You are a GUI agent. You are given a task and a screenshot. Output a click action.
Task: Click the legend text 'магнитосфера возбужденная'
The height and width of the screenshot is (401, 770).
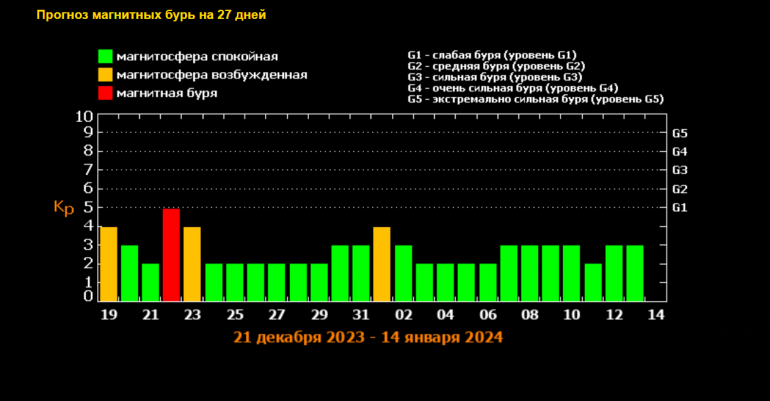click(x=212, y=75)
